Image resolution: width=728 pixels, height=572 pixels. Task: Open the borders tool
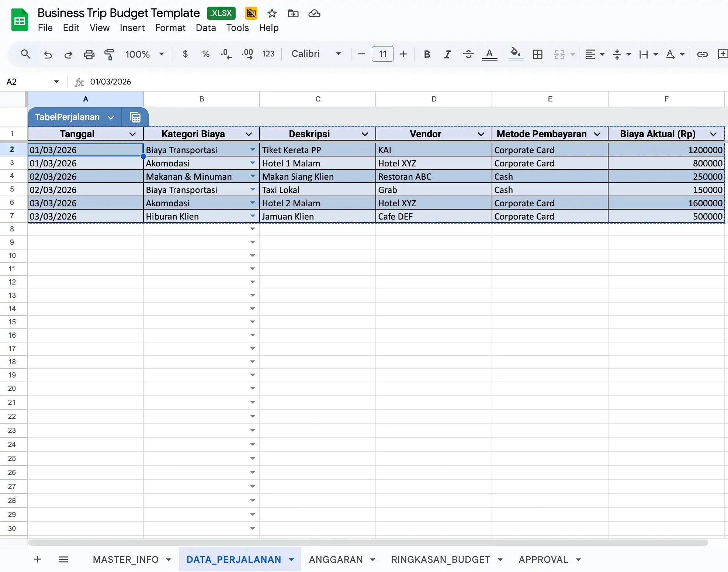coord(537,54)
